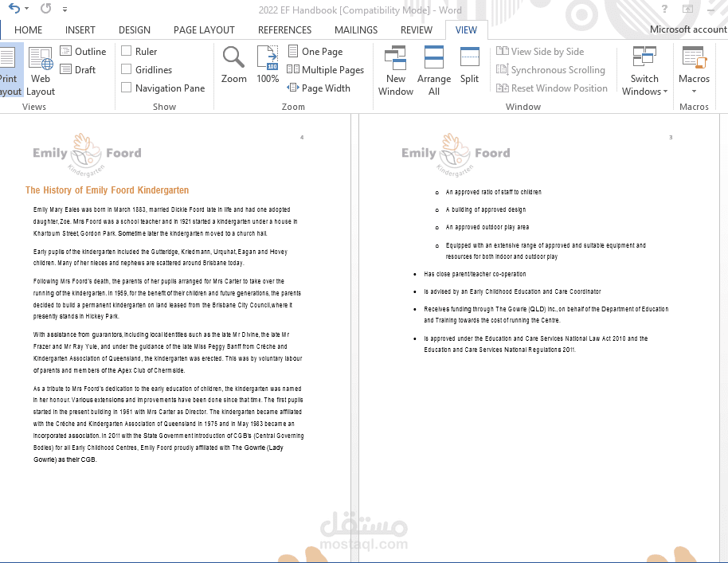The height and width of the screenshot is (563, 728).
Task: Click Arrange All windows
Action: pyautogui.click(x=434, y=71)
